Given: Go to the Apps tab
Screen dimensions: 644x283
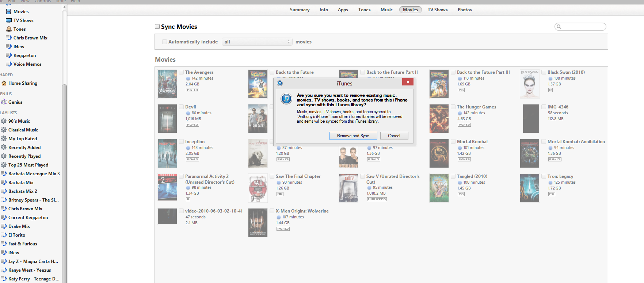Looking at the screenshot, I should click(343, 10).
